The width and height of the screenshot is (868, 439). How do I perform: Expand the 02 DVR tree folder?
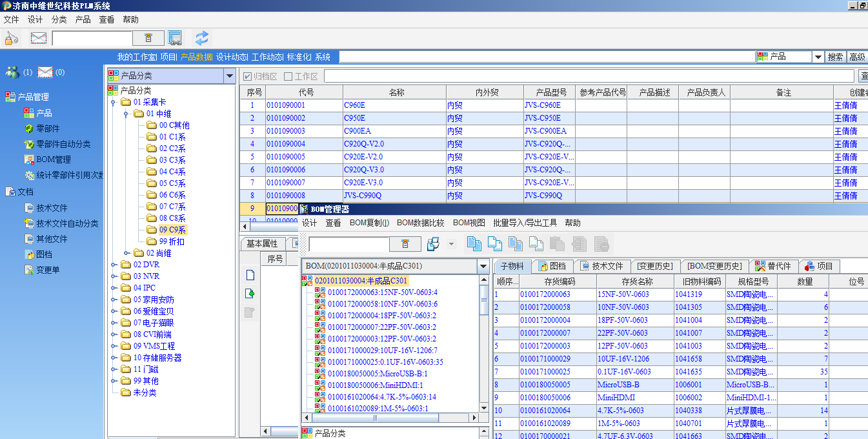pyautogui.click(x=112, y=265)
